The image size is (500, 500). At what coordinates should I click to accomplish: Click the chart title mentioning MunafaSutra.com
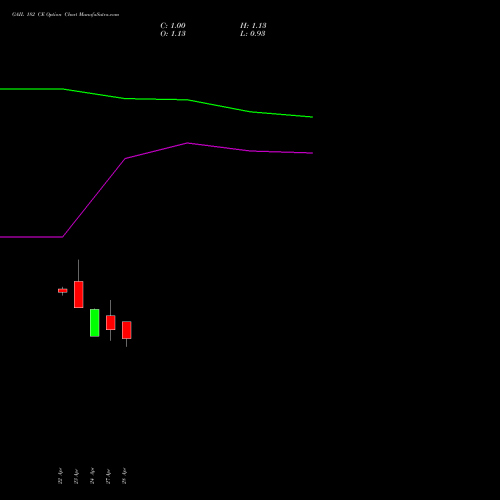point(65,14)
